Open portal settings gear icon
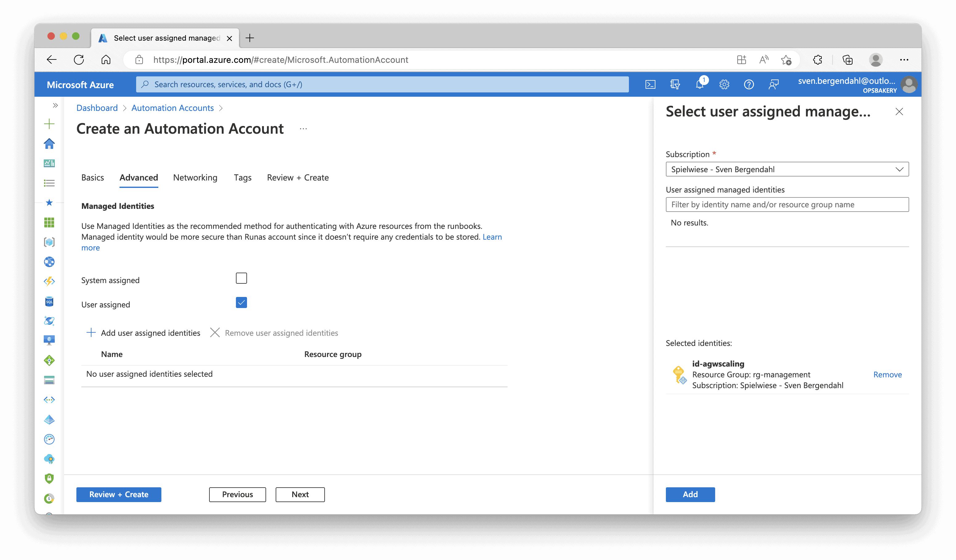Screen dimensions: 956x560 724,84
